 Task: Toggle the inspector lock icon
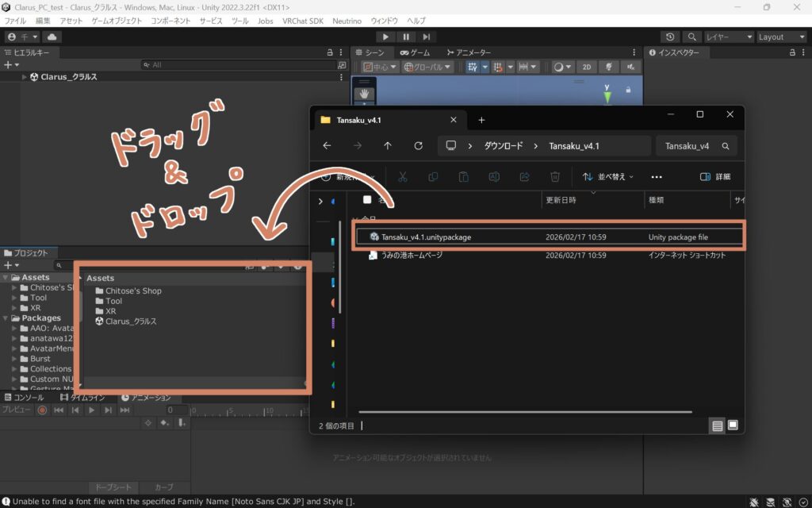coord(791,52)
